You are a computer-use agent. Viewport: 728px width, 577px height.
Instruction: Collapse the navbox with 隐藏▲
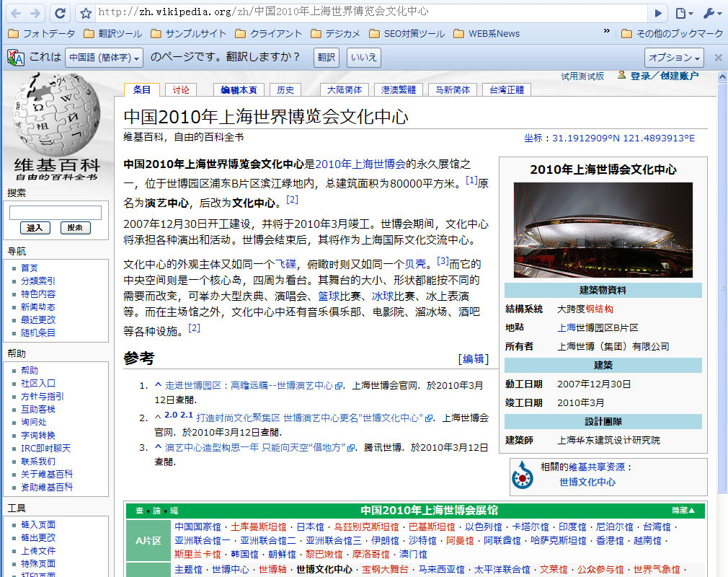683,511
